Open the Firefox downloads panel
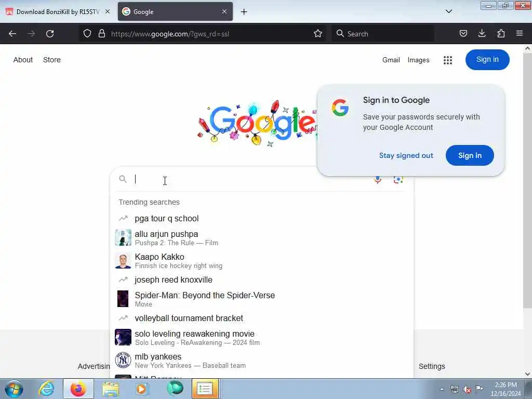Screen dimensions: 532x399 (x=482, y=34)
